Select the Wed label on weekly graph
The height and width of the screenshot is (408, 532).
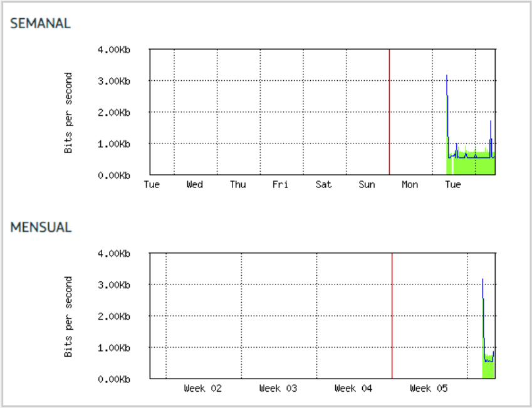pos(194,184)
